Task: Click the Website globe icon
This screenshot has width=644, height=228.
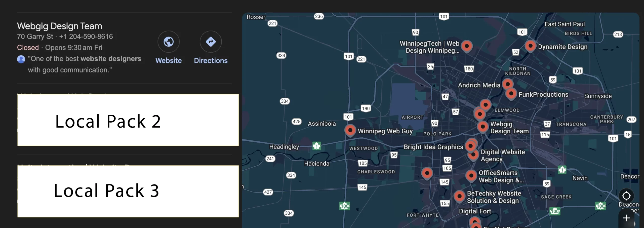Action: pyautogui.click(x=168, y=42)
